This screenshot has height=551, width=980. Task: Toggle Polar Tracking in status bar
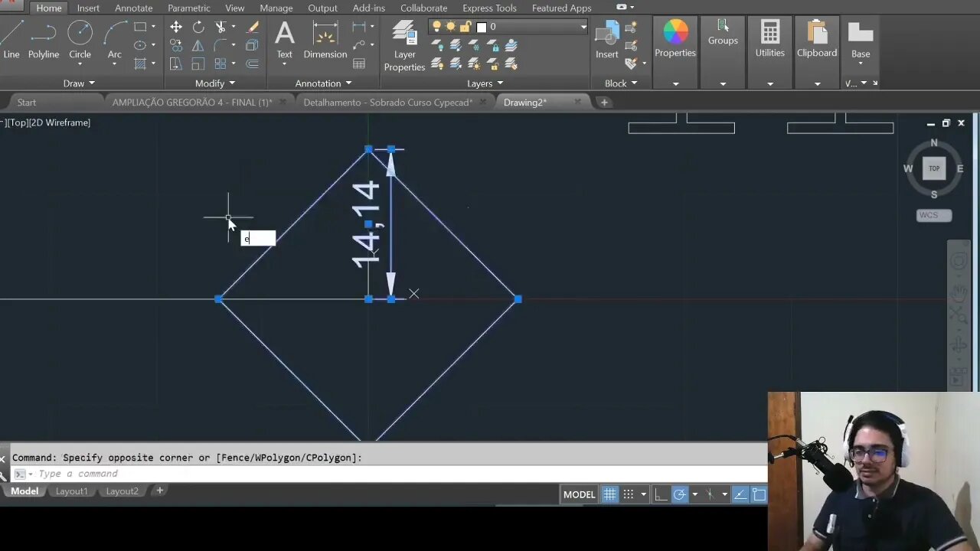(679, 494)
